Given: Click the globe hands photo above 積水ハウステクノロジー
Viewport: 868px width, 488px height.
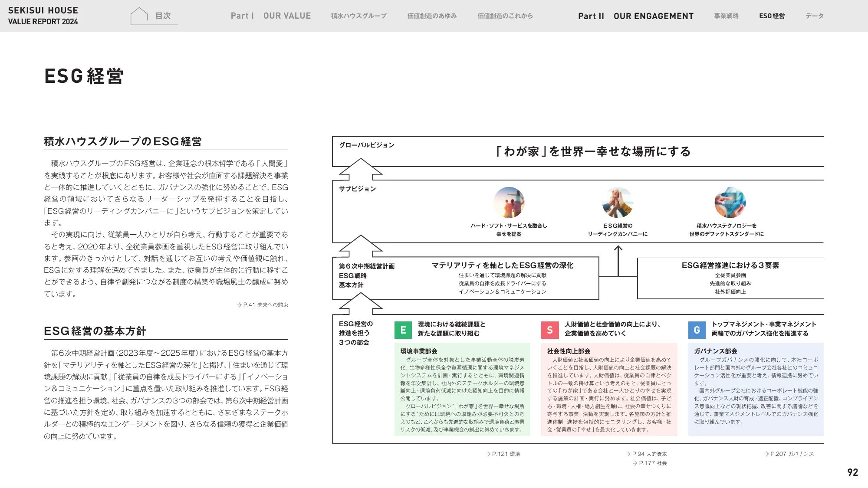Looking at the screenshot, I should 730,203.
